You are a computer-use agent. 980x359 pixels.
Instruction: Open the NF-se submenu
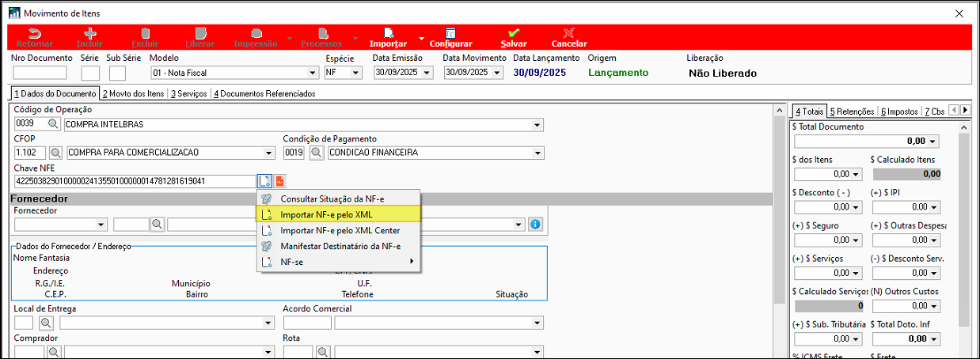339,262
